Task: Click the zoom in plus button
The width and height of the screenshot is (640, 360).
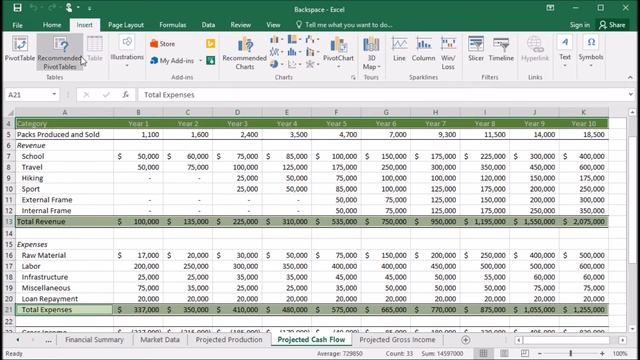Action: point(602,353)
